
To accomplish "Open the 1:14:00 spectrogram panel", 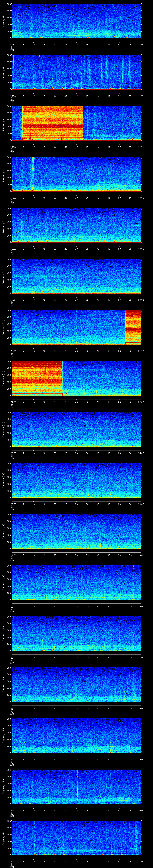I will (76, 21).
